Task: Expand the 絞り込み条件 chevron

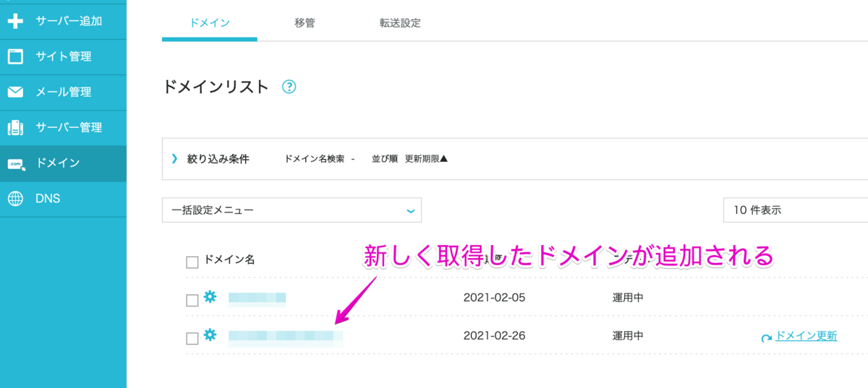Action: (174, 158)
